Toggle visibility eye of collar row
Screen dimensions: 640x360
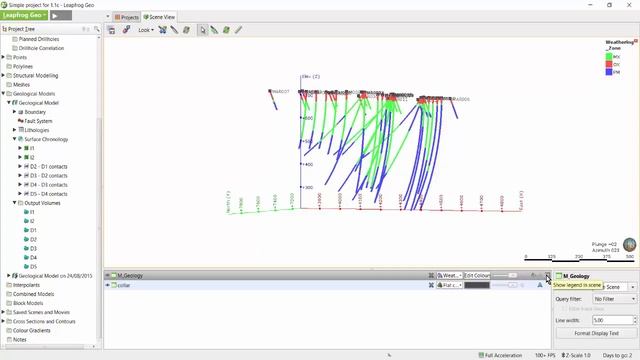click(108, 285)
